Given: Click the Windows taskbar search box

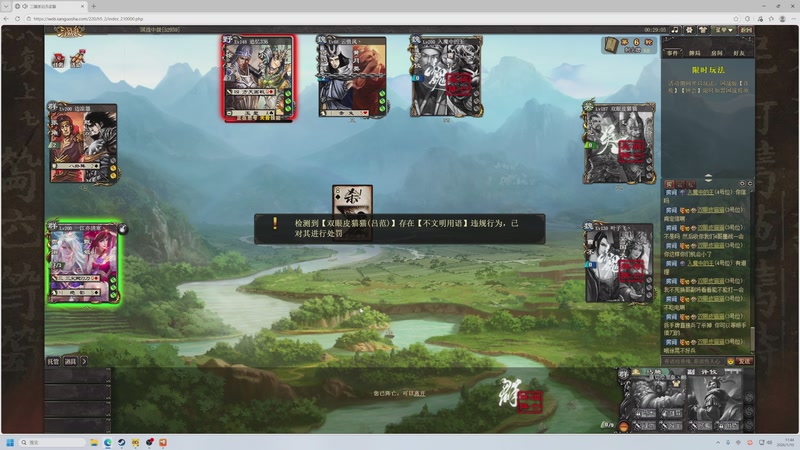Looking at the screenshot, I should tap(53, 442).
